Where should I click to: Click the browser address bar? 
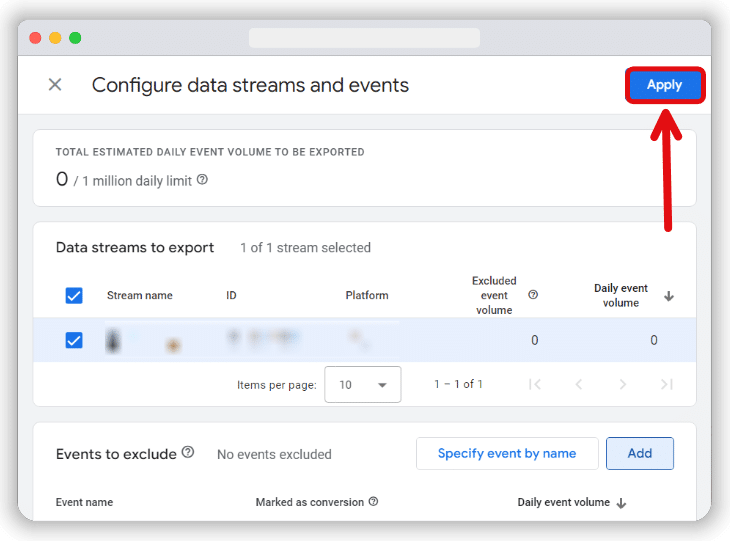point(364,38)
